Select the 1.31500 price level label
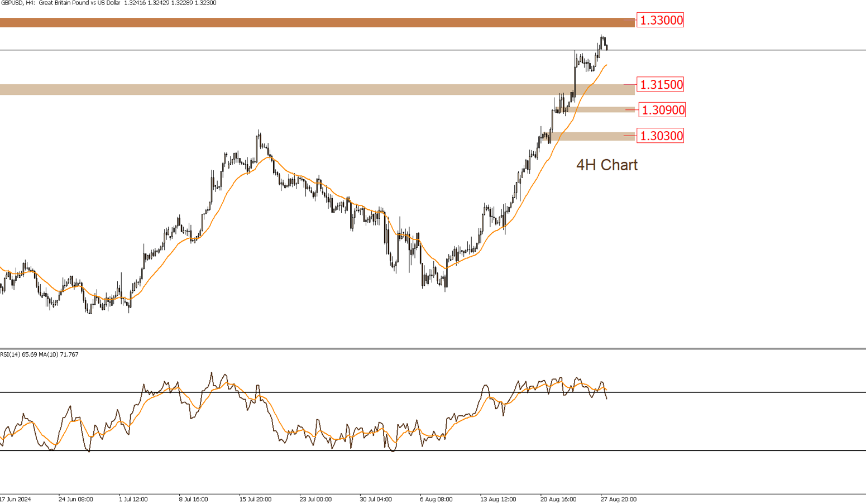Image resolution: width=866 pixels, height=504 pixels. click(x=660, y=85)
